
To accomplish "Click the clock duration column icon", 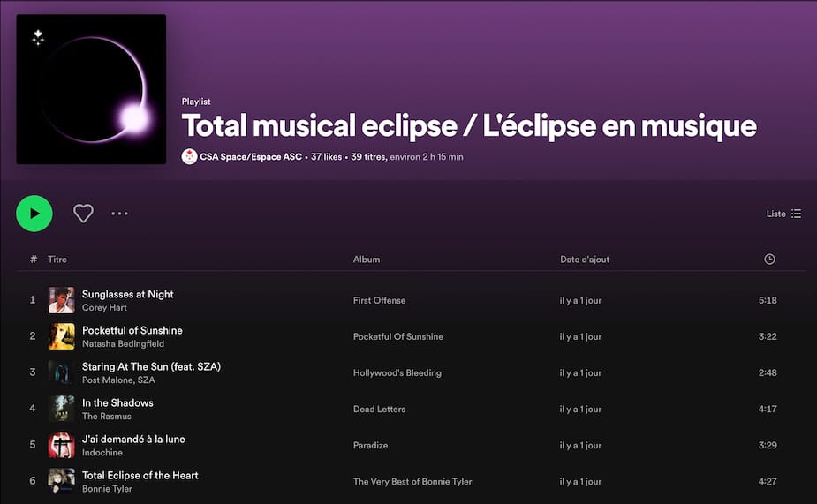I will 769,260.
